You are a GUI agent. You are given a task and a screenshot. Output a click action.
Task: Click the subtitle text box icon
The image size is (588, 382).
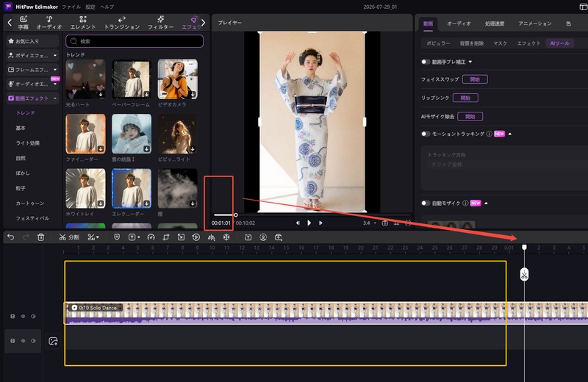click(x=248, y=237)
